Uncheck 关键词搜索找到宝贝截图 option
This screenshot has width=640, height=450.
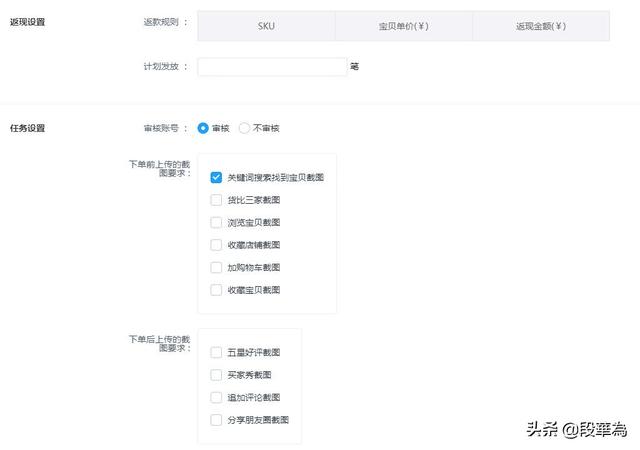[216, 177]
